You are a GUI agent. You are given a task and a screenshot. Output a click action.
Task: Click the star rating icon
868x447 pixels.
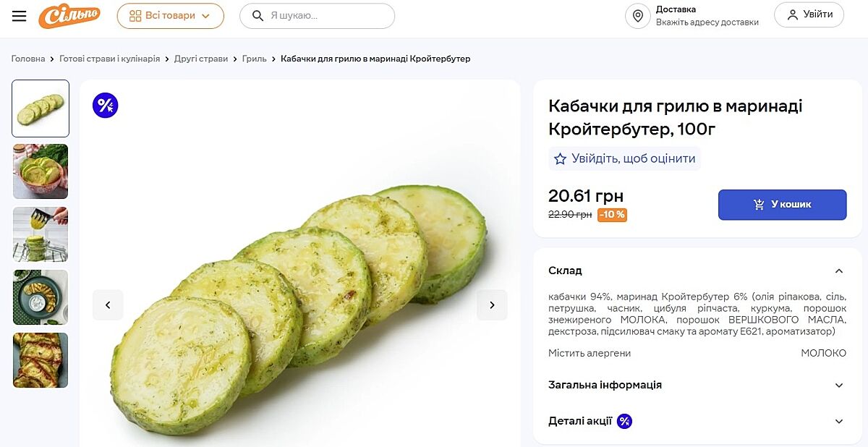coord(560,159)
